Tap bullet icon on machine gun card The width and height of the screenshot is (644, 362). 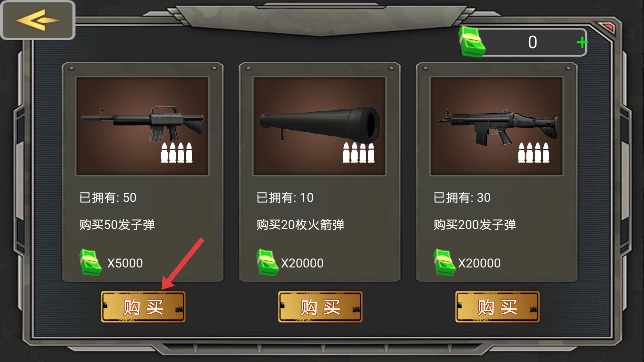pos(534,153)
